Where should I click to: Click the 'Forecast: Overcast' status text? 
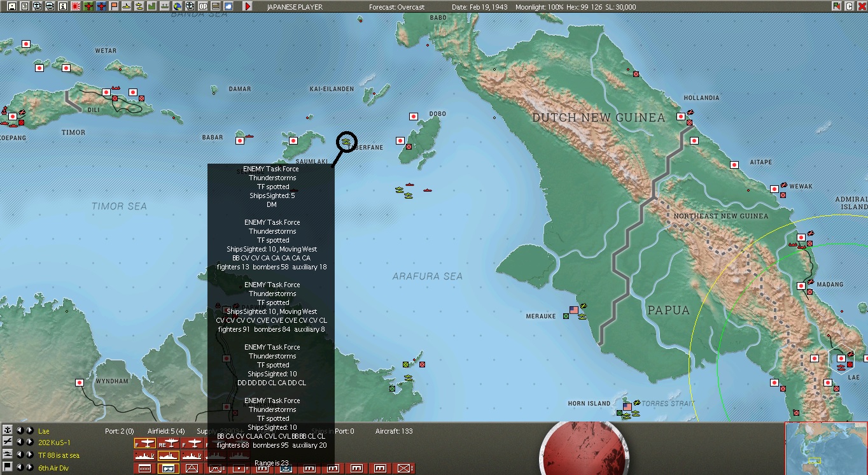(x=396, y=7)
